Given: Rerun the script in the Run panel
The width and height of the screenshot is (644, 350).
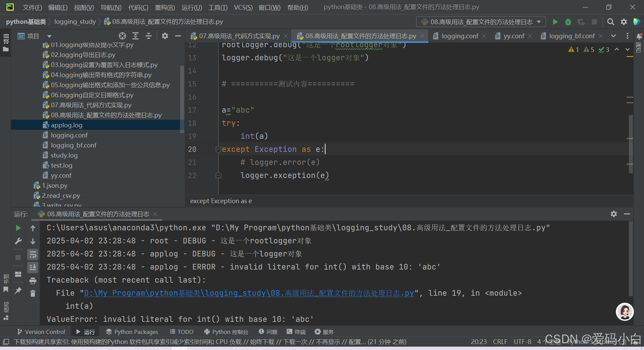Looking at the screenshot, I should pos(18,228).
